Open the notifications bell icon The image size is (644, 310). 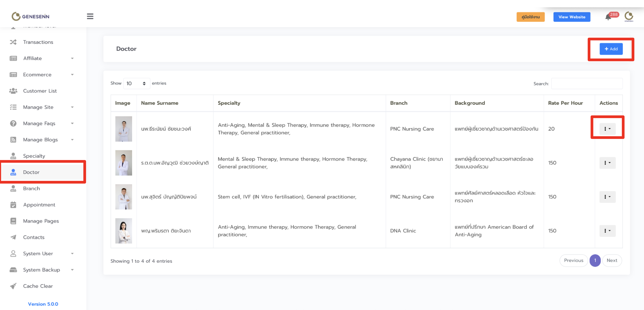608,17
